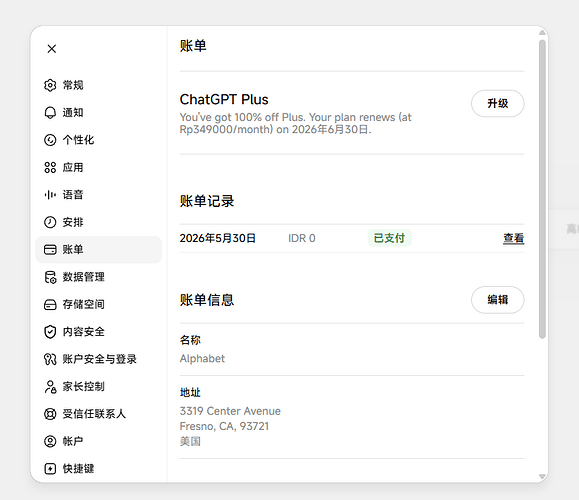Close the settings dialog with X
Screen dimensions: 579x500
click(52, 49)
